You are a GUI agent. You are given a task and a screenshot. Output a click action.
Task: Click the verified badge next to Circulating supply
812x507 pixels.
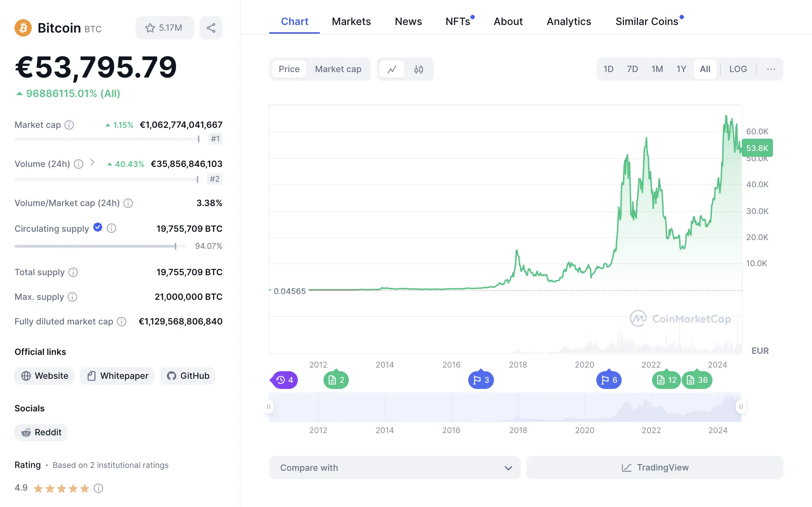pyautogui.click(x=98, y=227)
